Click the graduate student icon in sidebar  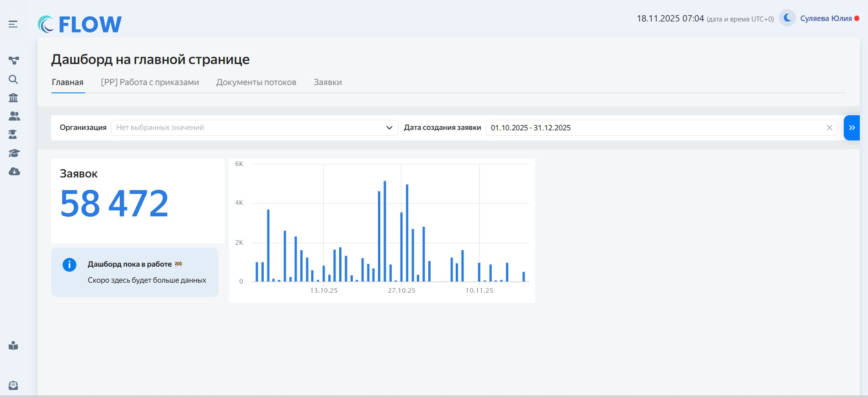pos(13,134)
